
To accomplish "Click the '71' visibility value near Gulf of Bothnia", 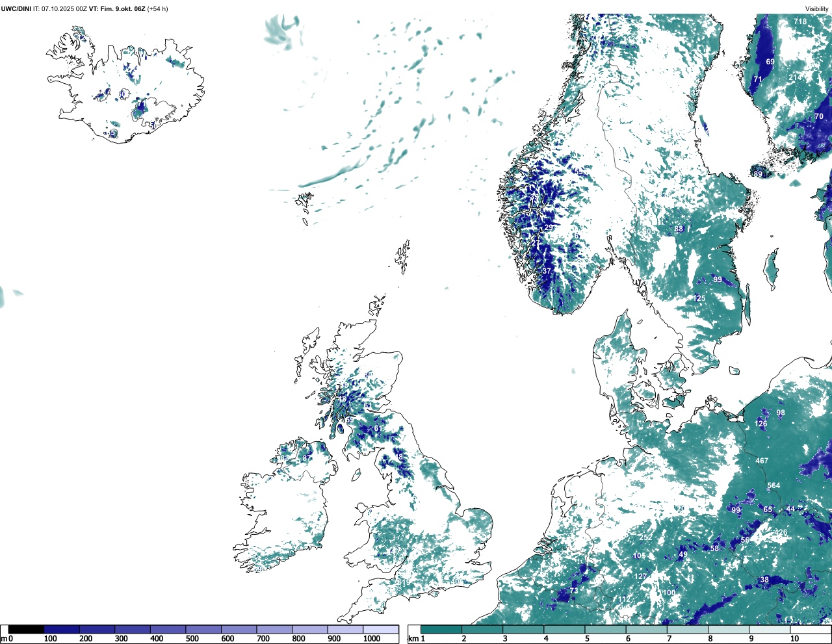I will click(x=758, y=79).
